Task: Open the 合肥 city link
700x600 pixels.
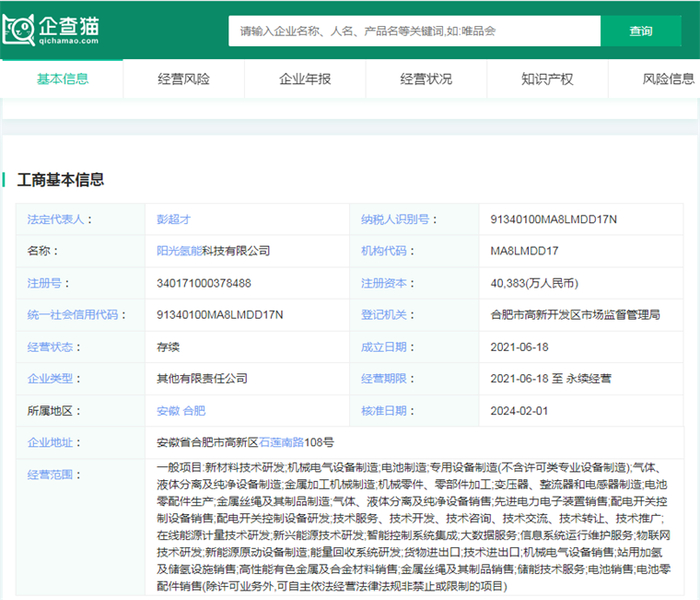Action: [x=194, y=410]
